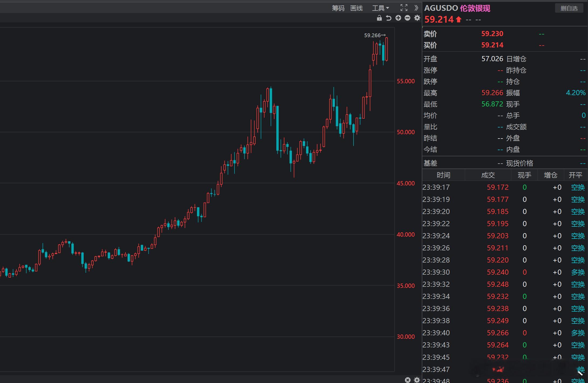The height and width of the screenshot is (383, 588).
Task: Zoom in chart with plus icon
Action: pyautogui.click(x=398, y=18)
